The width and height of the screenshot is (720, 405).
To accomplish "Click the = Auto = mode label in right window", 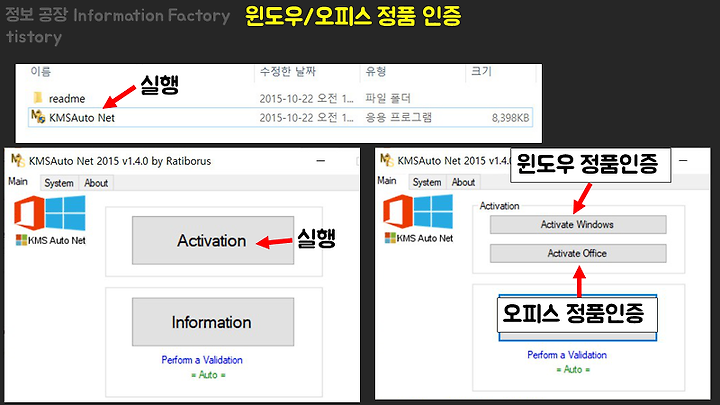I will [573, 369].
